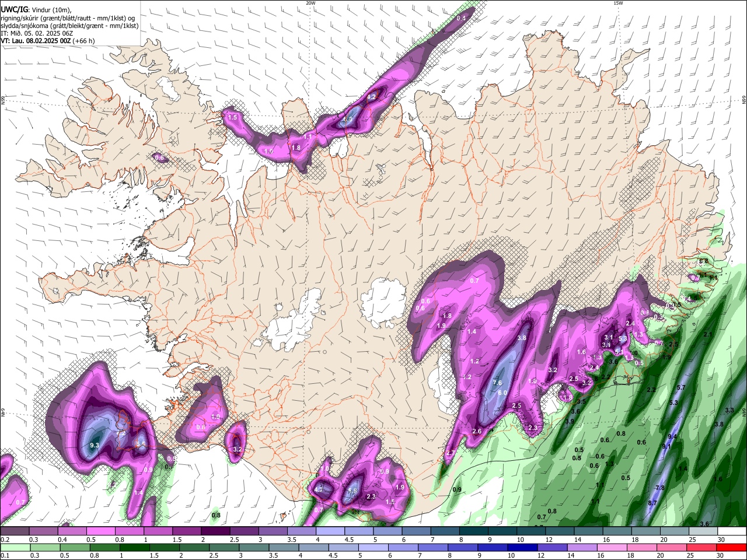
Task: Select lower legend swatch for 0.5–0.8
Action: [75, 548]
